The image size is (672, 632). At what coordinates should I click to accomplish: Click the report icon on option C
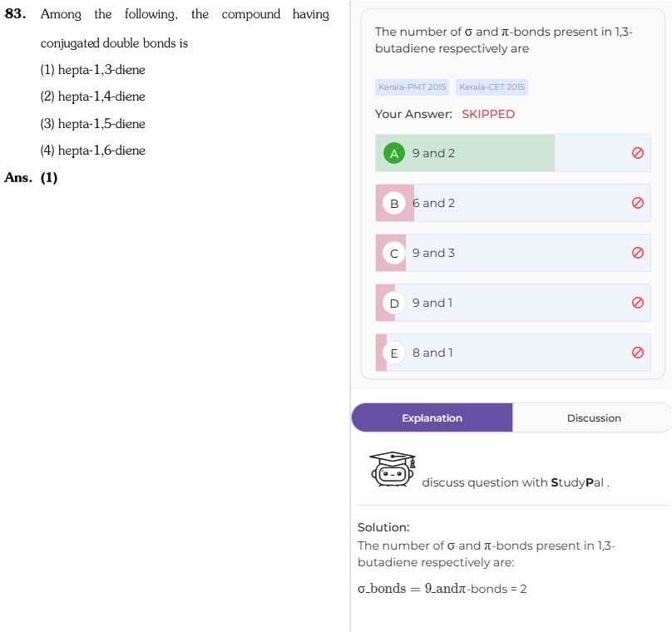pyautogui.click(x=637, y=253)
